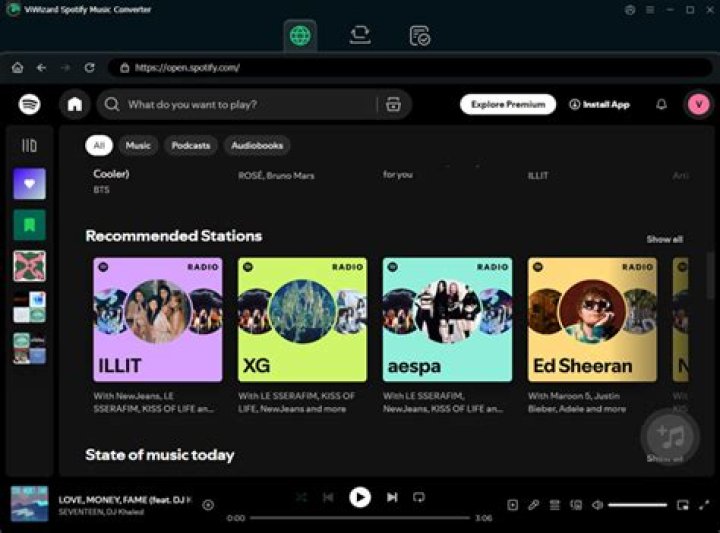
Task: Expand Your Library sidebar
Action: click(x=29, y=146)
